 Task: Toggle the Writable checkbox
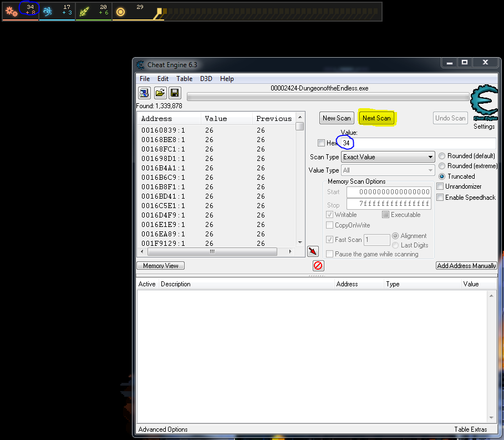[x=329, y=215]
